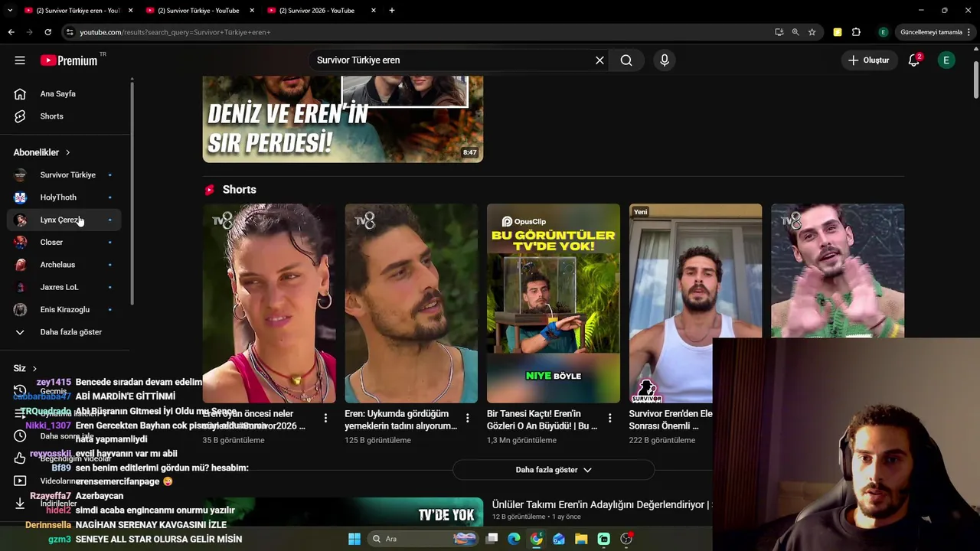Clear the search box text with X
Image resolution: width=980 pixels, height=551 pixels.
pyautogui.click(x=599, y=60)
